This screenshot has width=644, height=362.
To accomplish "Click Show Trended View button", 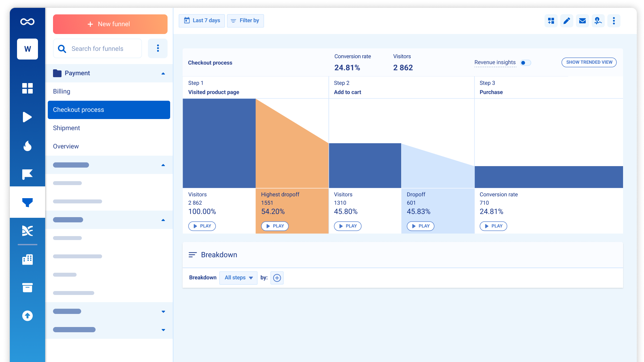I will [589, 62].
